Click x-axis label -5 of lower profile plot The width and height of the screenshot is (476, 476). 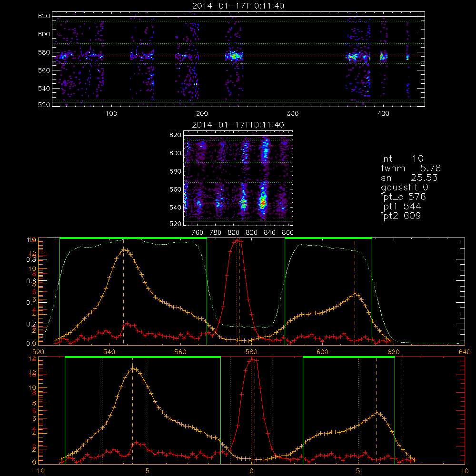pos(145,471)
